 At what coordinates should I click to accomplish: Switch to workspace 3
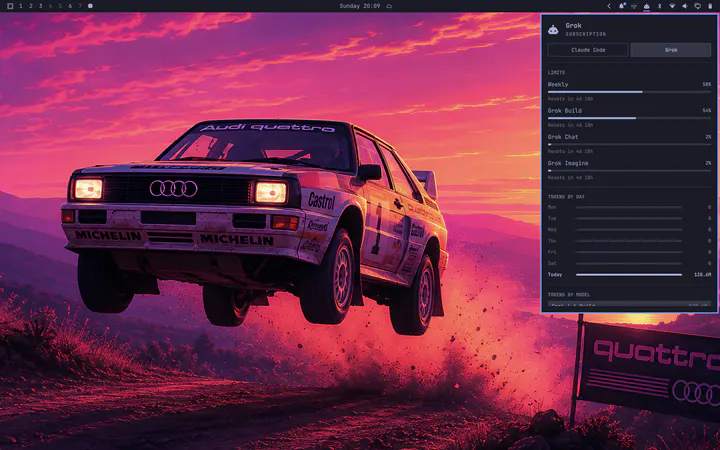tap(40, 6)
